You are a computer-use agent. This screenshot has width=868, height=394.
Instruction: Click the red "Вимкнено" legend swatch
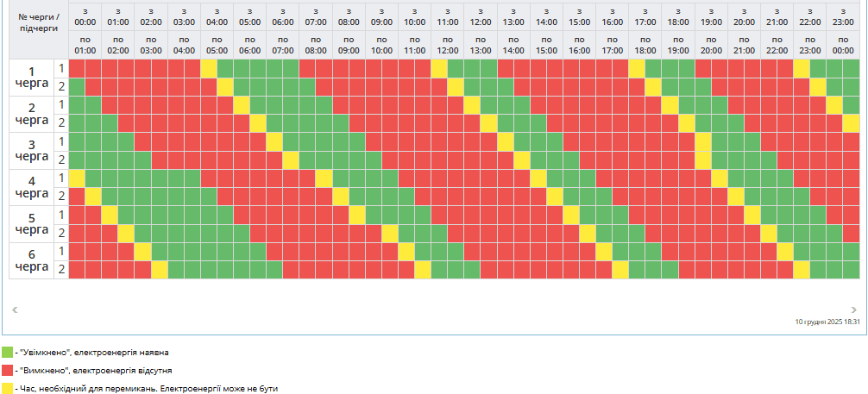(7, 370)
